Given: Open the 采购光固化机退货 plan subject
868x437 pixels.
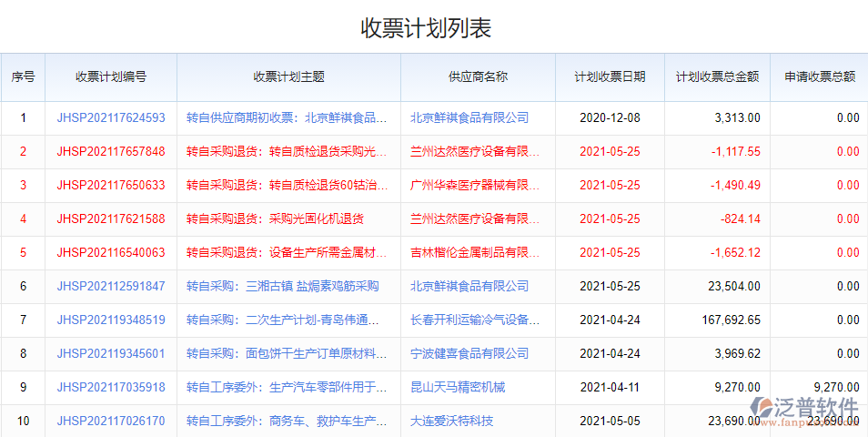Looking at the screenshot, I should (275, 218).
